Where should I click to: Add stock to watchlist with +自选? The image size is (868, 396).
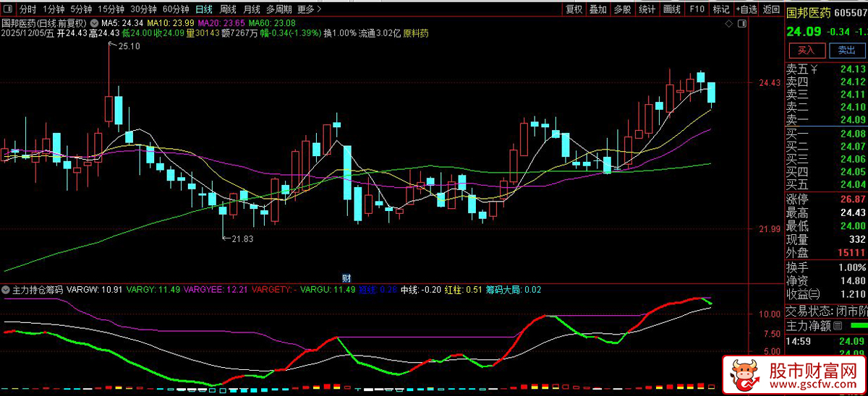click(x=746, y=9)
